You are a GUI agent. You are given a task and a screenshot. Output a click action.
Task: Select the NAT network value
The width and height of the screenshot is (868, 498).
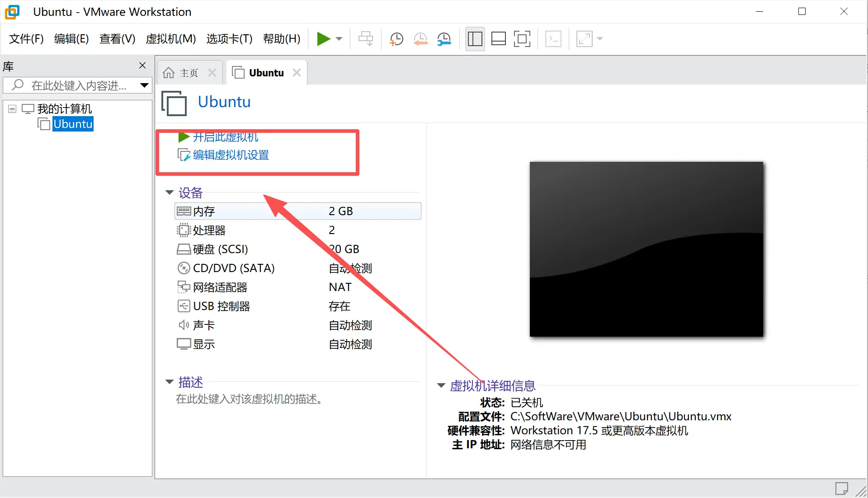click(340, 287)
